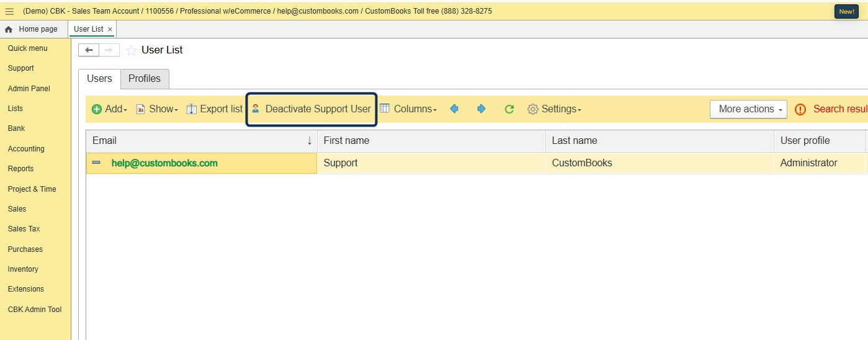Click the First name column header

click(431, 141)
